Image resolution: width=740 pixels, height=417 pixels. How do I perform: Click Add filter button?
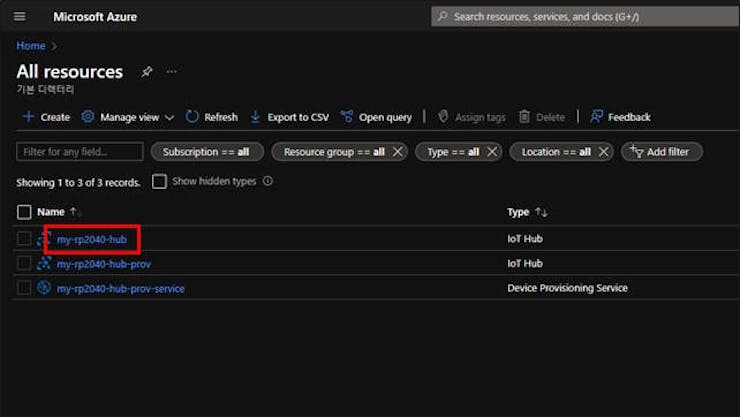tap(661, 152)
